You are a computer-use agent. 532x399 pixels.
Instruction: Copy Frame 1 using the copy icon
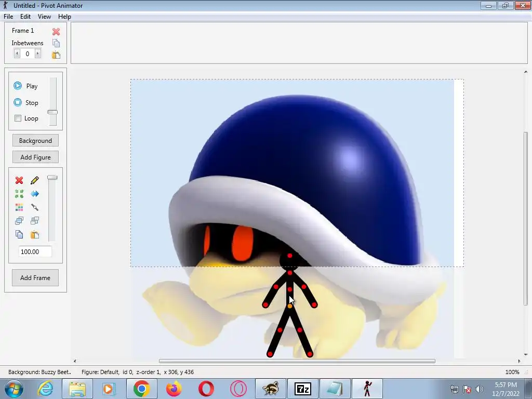coord(56,43)
